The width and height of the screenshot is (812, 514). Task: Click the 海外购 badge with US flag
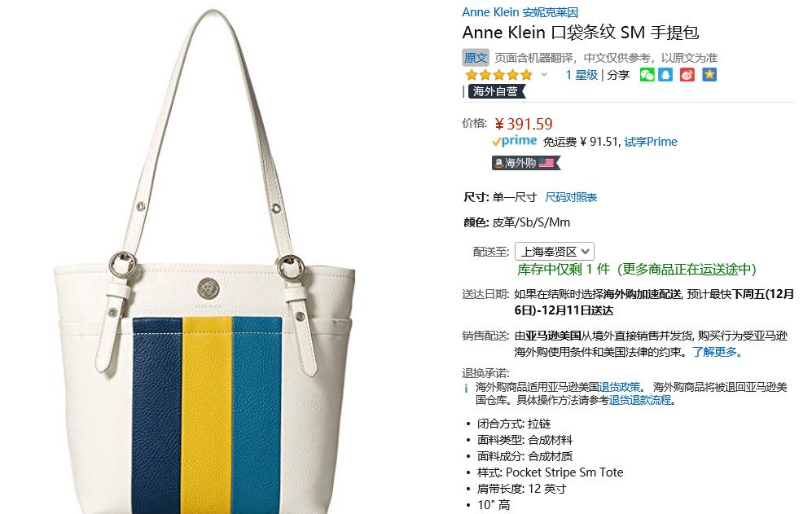click(x=525, y=163)
